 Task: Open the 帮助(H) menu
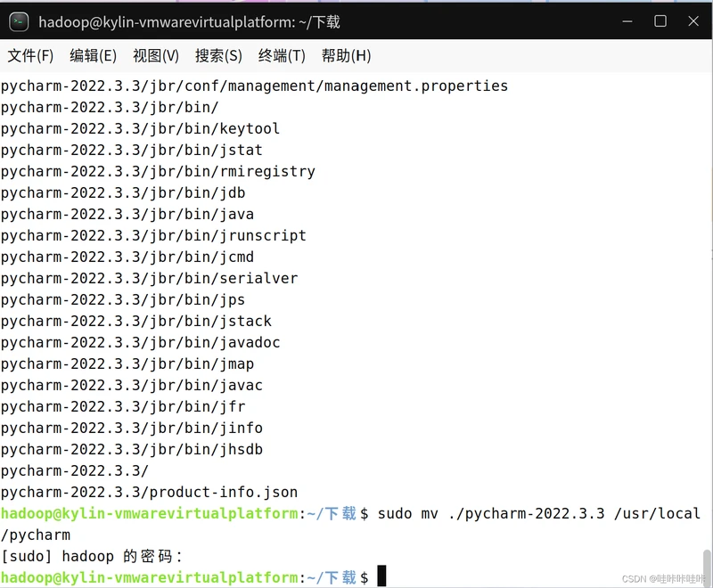click(x=346, y=55)
